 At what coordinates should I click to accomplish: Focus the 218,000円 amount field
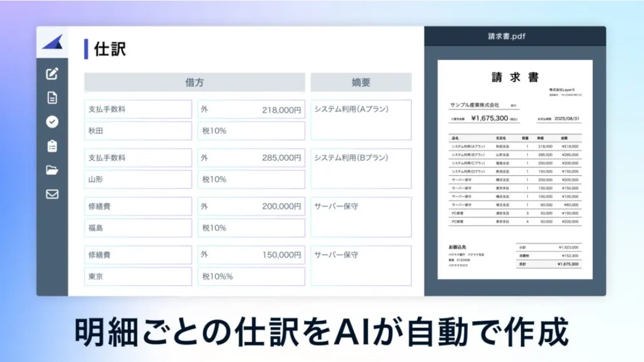(x=251, y=109)
